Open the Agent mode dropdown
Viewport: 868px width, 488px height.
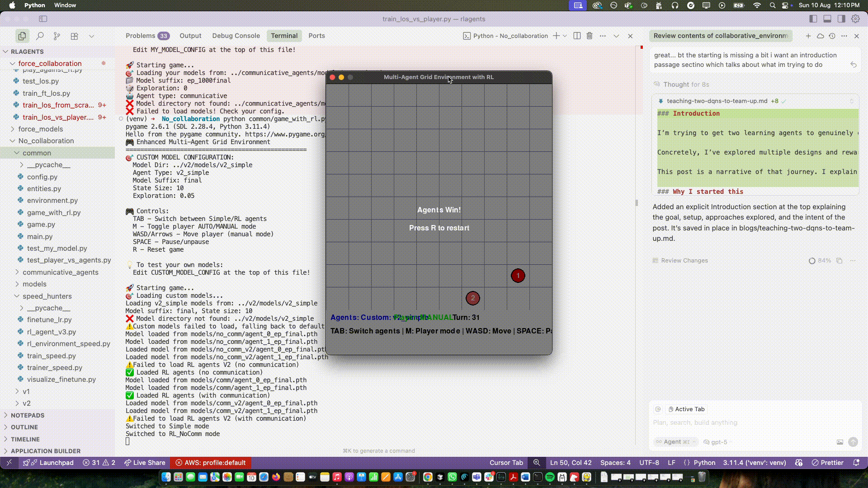(675, 442)
